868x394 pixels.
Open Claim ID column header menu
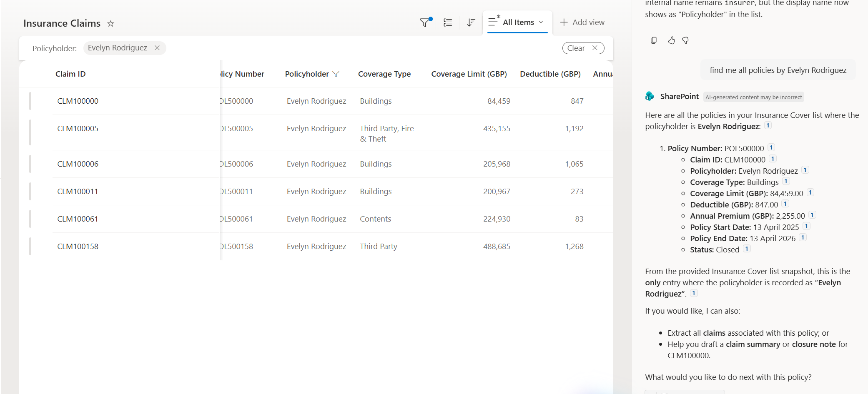point(70,74)
